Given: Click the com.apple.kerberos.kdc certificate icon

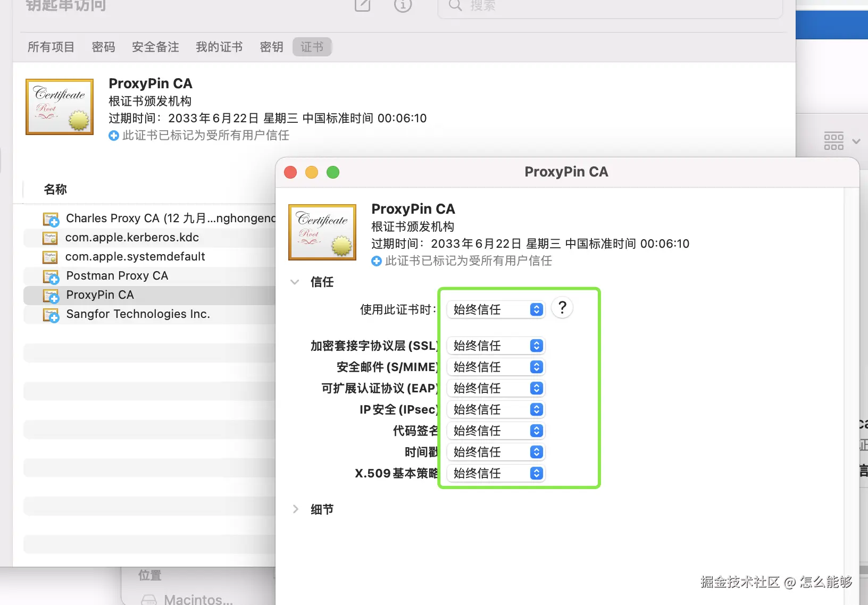Looking at the screenshot, I should [x=50, y=238].
